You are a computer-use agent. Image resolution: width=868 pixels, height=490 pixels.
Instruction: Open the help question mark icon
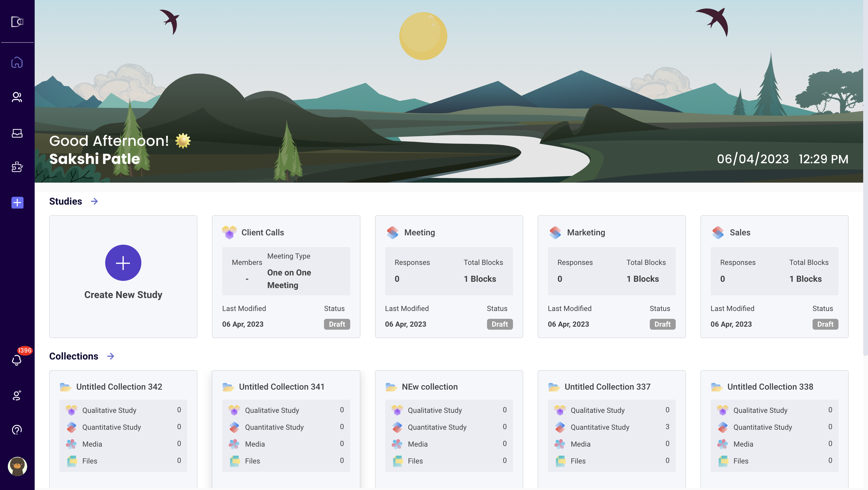(x=17, y=429)
